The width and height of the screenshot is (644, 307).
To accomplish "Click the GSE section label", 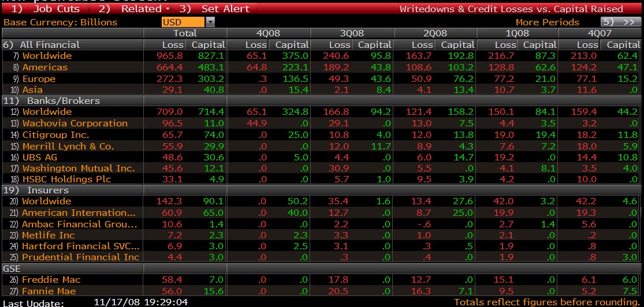I will coord(12,268).
